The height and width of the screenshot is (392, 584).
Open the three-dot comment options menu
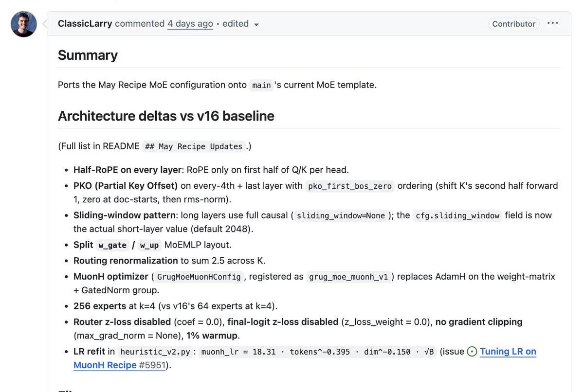pos(552,23)
